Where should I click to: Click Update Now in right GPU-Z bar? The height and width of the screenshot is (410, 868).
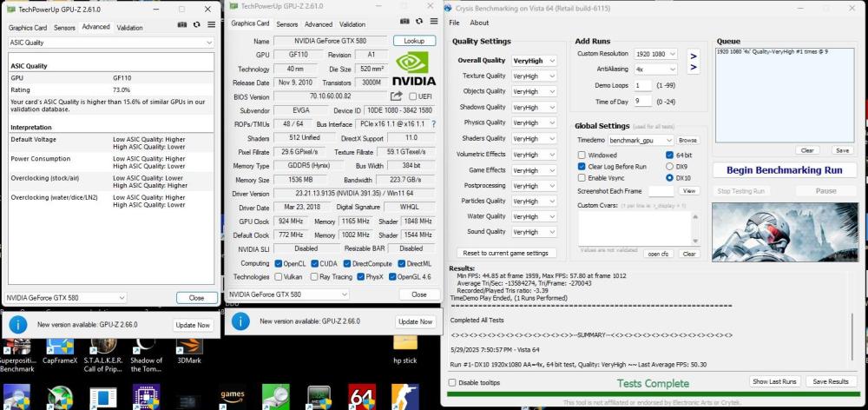tap(415, 321)
